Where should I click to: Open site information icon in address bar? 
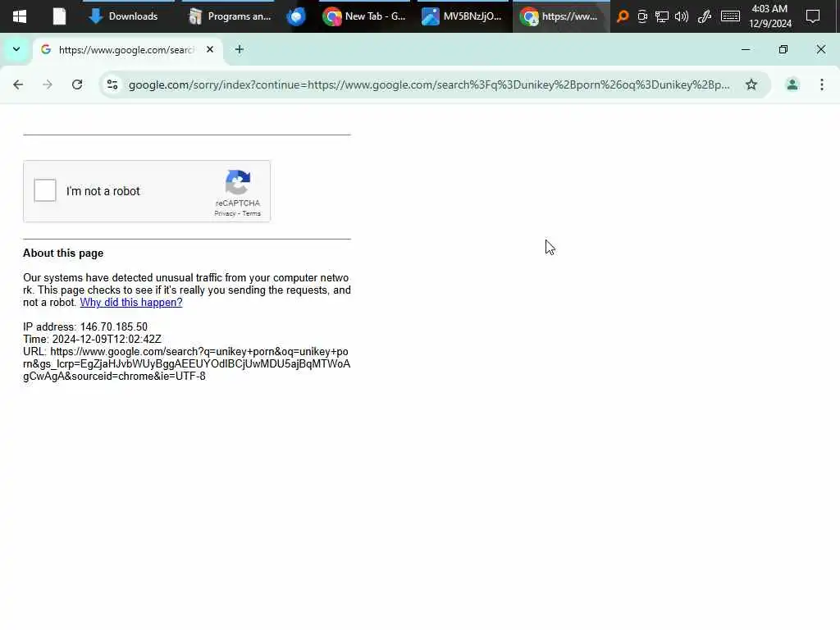pos(112,84)
